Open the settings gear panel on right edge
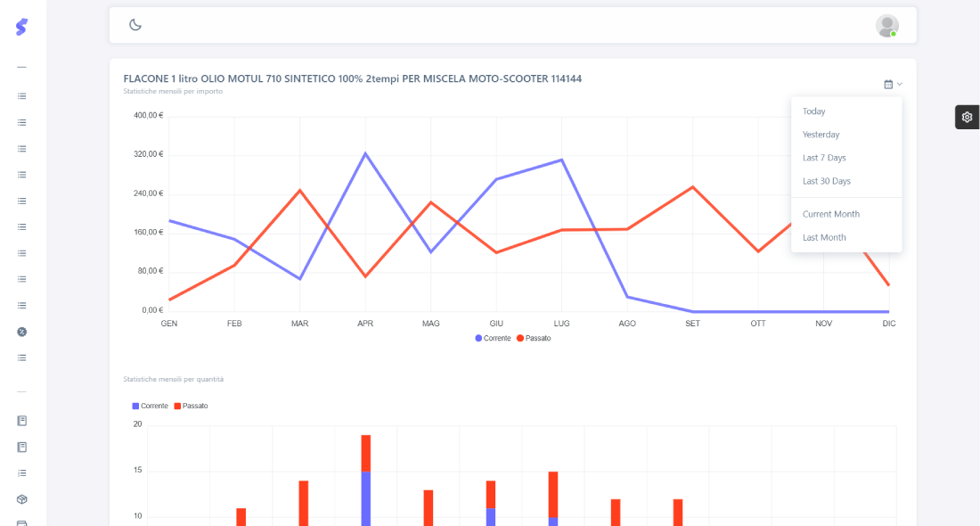This screenshot has width=980, height=526. click(967, 117)
